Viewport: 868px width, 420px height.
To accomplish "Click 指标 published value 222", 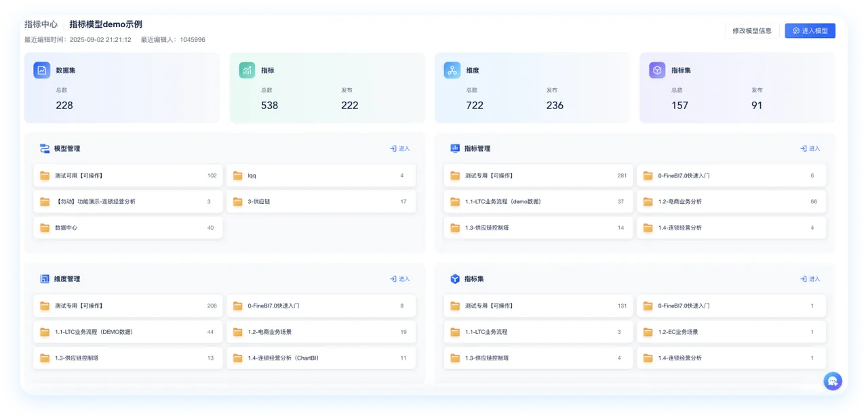I will pyautogui.click(x=350, y=105).
